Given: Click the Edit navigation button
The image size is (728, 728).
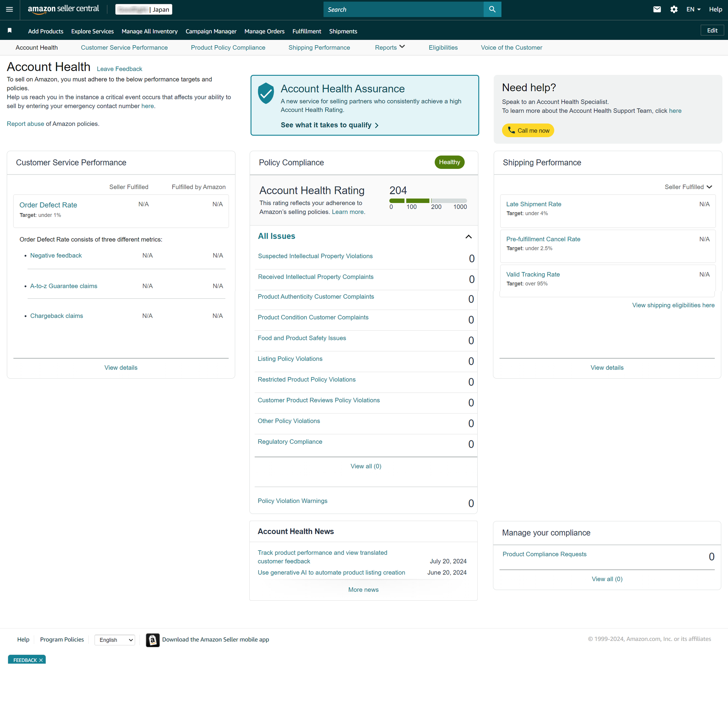Looking at the screenshot, I should 712,30.
